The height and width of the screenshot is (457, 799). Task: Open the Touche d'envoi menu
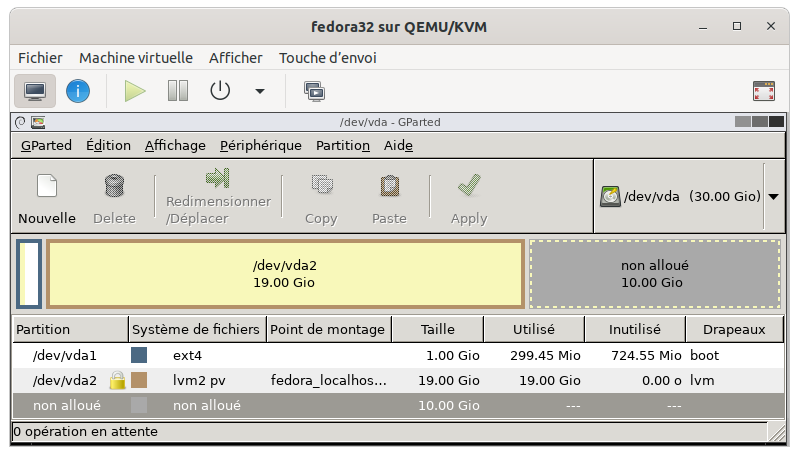pos(328,58)
